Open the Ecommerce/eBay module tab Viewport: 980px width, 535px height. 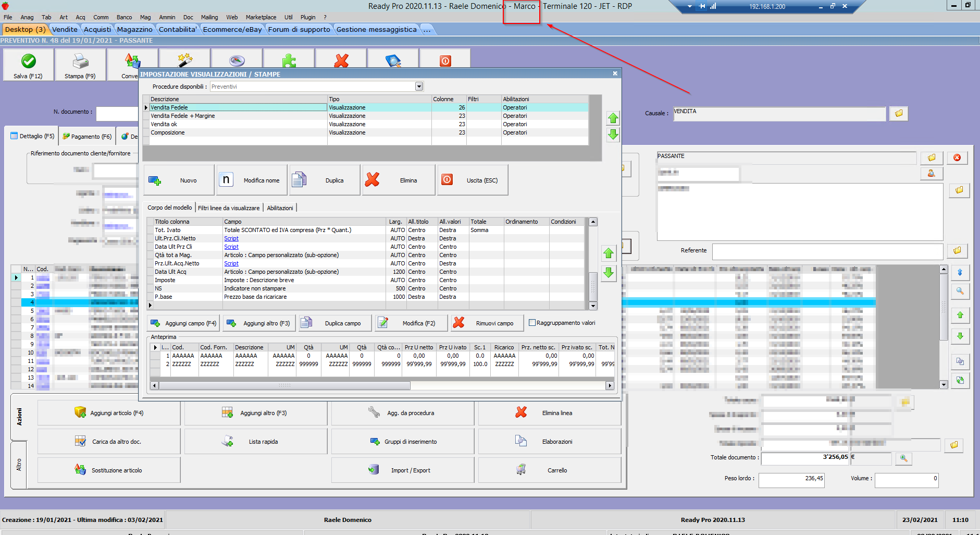[232, 29]
